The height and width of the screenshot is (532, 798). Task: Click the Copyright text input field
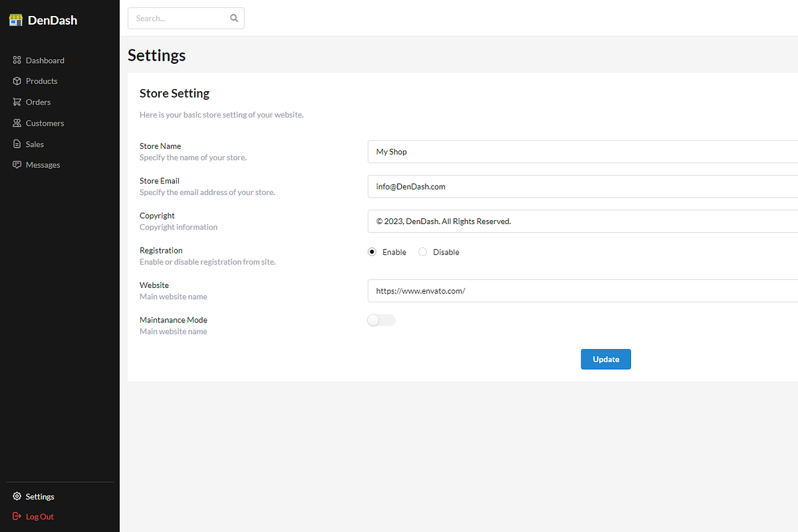[x=583, y=221]
